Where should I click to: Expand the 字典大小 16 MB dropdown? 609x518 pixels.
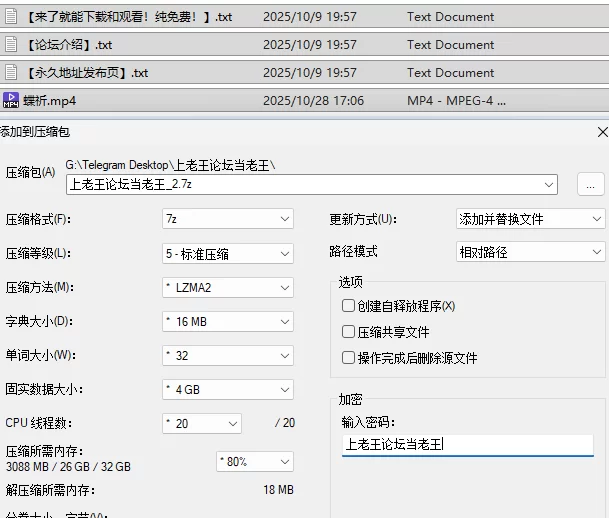[x=228, y=322]
